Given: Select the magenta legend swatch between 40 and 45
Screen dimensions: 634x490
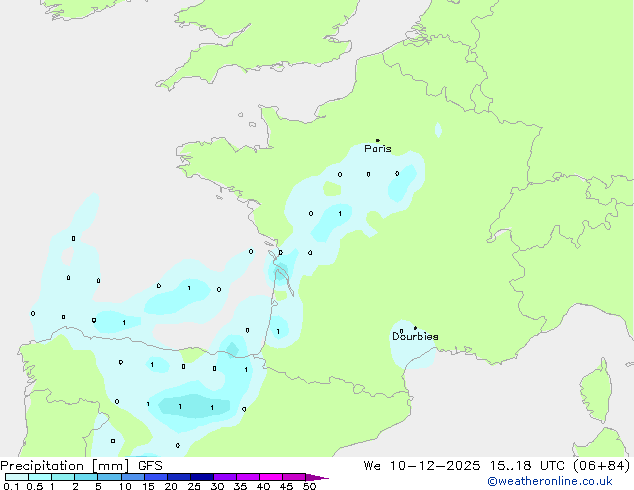Looking at the screenshot, I should pyautogui.click(x=271, y=477).
